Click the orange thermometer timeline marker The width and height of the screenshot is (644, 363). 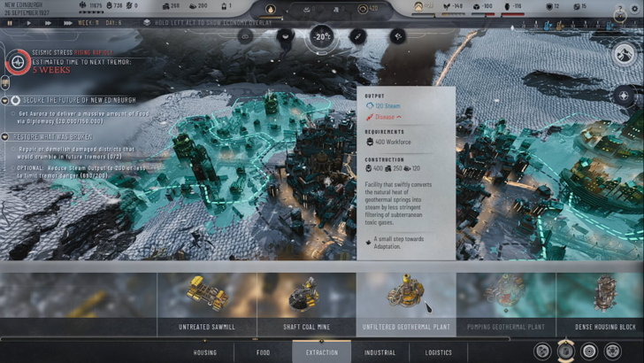[559, 26]
